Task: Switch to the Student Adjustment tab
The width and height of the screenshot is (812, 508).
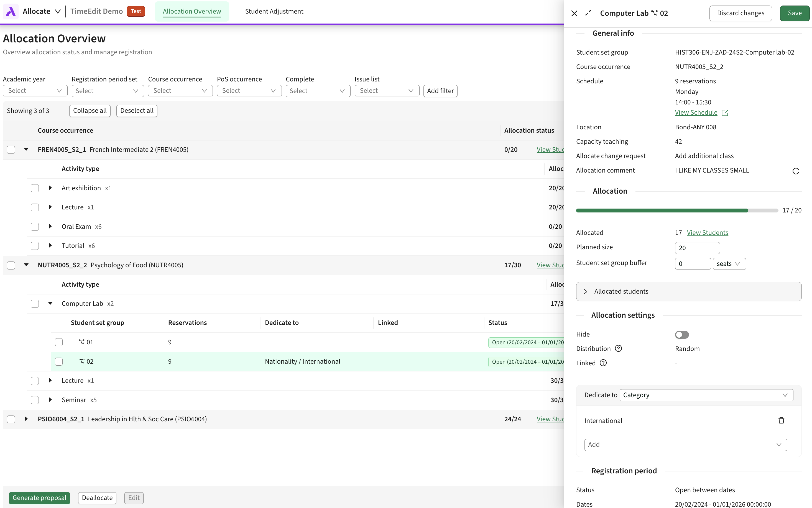Action: coord(274,11)
